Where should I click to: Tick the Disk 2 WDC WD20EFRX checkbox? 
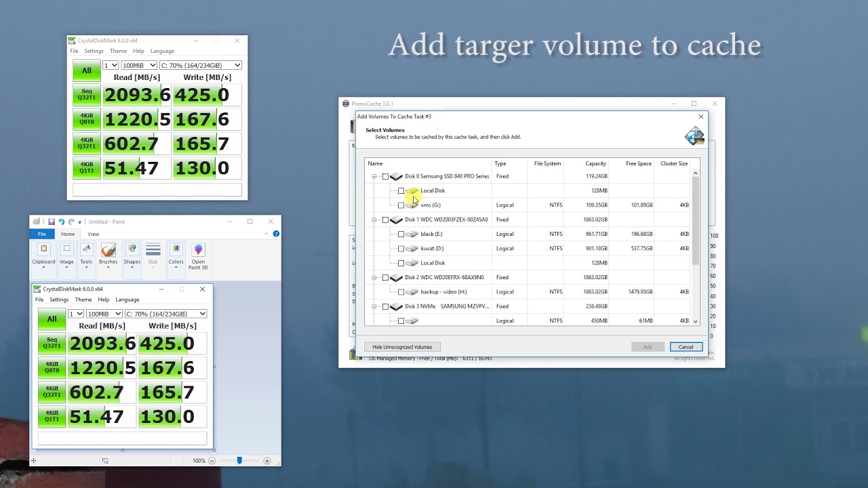coord(385,278)
